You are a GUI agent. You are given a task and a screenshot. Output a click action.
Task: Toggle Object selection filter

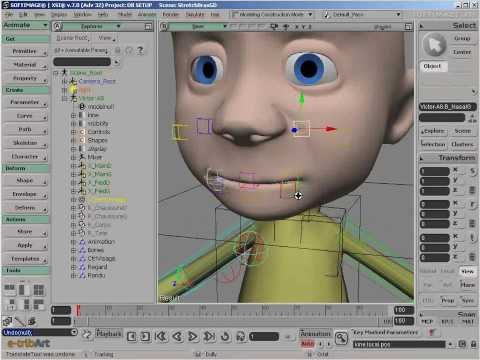point(433,66)
